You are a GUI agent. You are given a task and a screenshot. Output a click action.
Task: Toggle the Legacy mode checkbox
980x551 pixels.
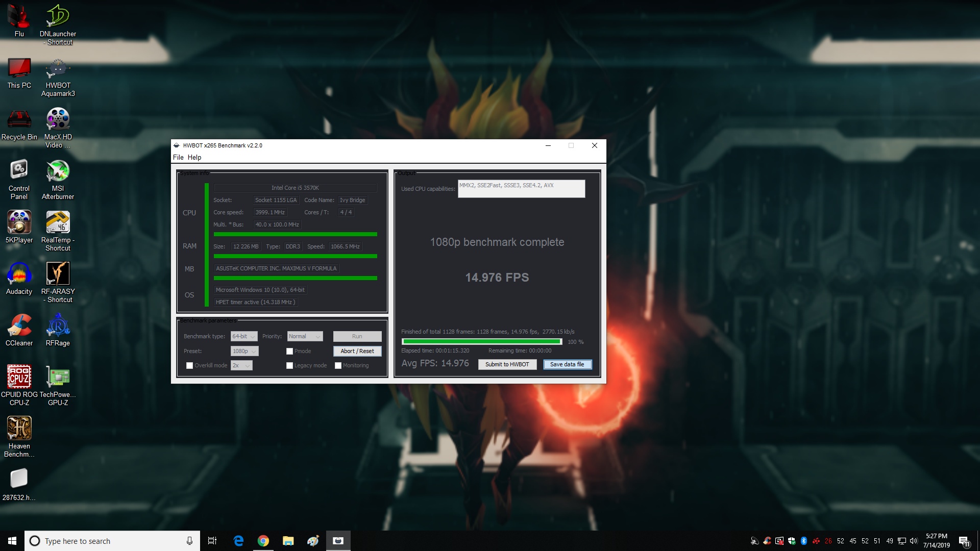(290, 365)
